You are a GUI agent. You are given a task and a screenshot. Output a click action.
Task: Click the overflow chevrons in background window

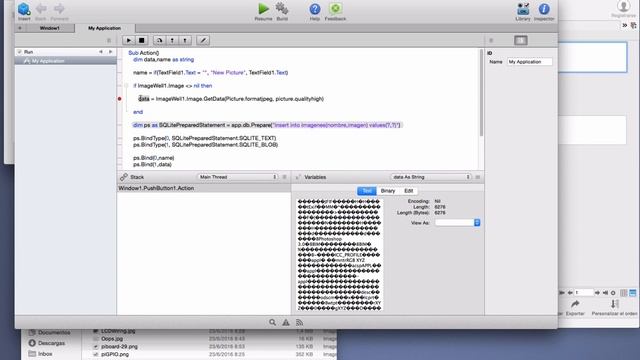pyautogui.click(x=624, y=25)
